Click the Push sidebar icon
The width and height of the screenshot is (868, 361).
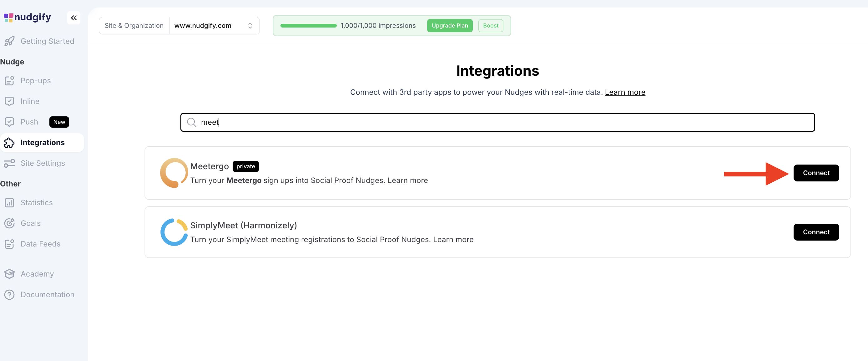pyautogui.click(x=9, y=122)
